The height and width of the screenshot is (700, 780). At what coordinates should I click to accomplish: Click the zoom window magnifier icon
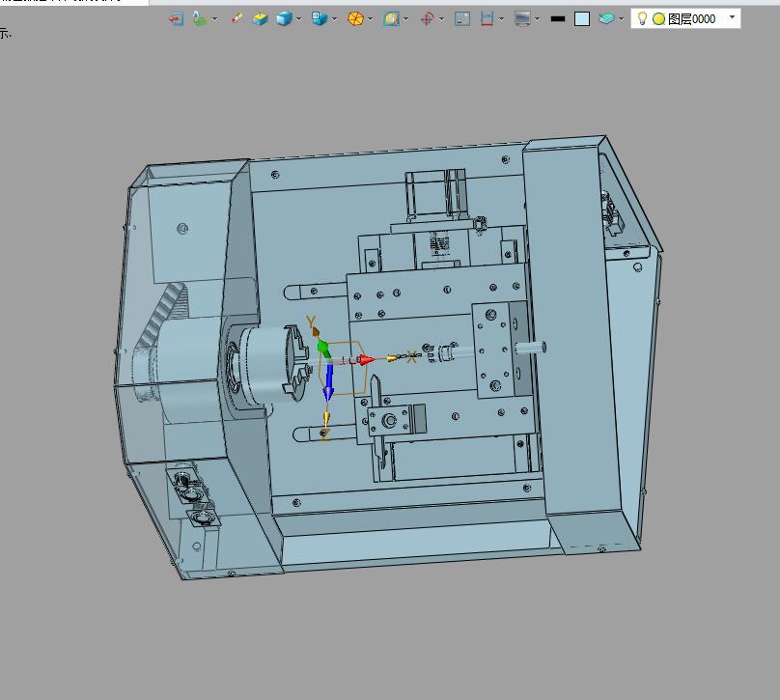392,19
